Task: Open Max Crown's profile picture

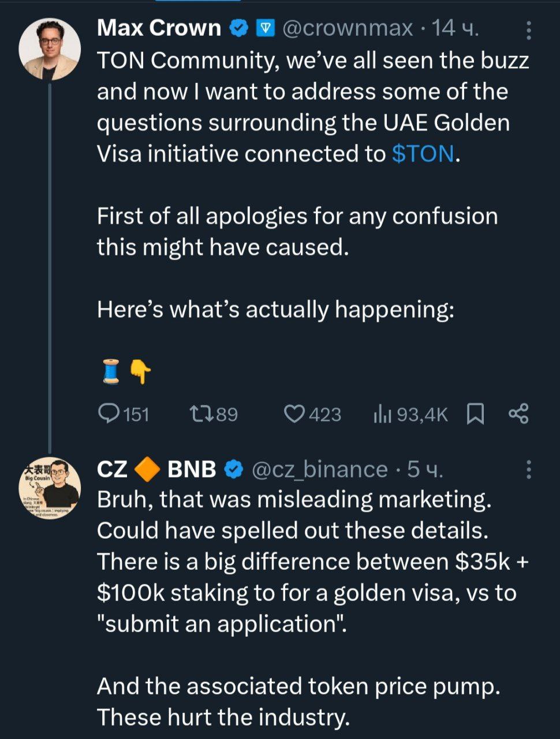Action: point(50,48)
